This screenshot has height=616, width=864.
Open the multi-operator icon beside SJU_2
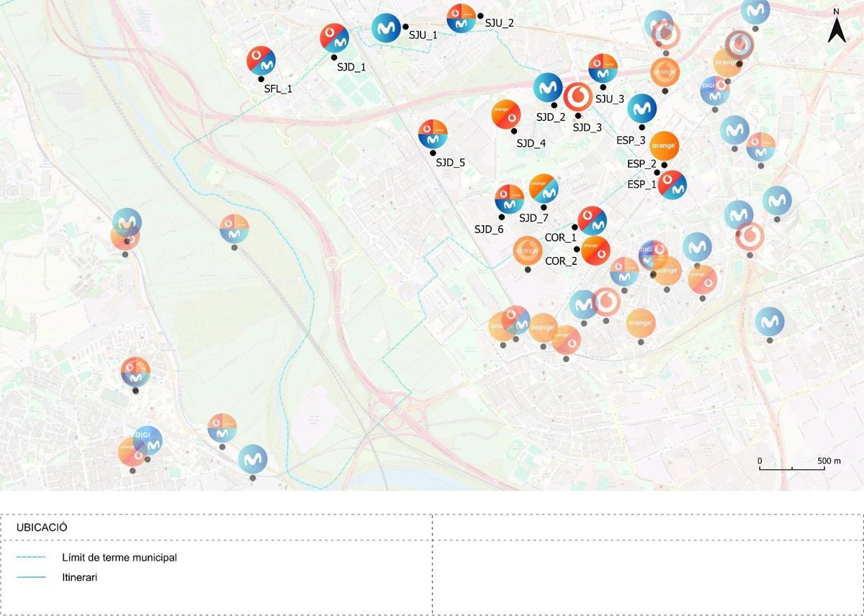coord(461,19)
